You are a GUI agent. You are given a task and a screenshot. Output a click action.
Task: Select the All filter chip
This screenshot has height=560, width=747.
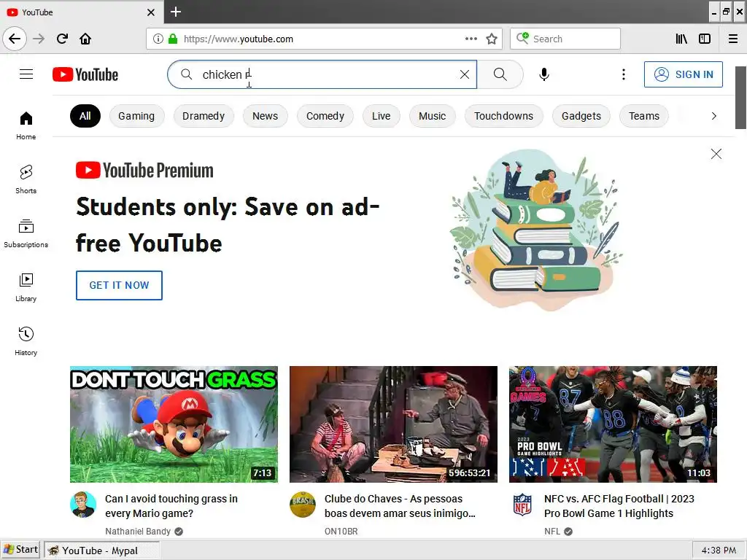(85, 116)
